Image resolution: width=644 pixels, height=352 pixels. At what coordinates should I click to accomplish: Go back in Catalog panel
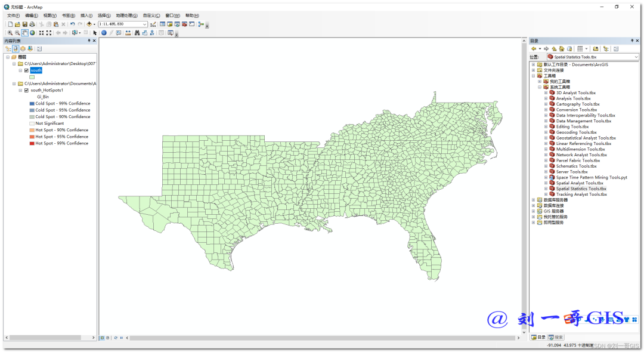pos(534,48)
